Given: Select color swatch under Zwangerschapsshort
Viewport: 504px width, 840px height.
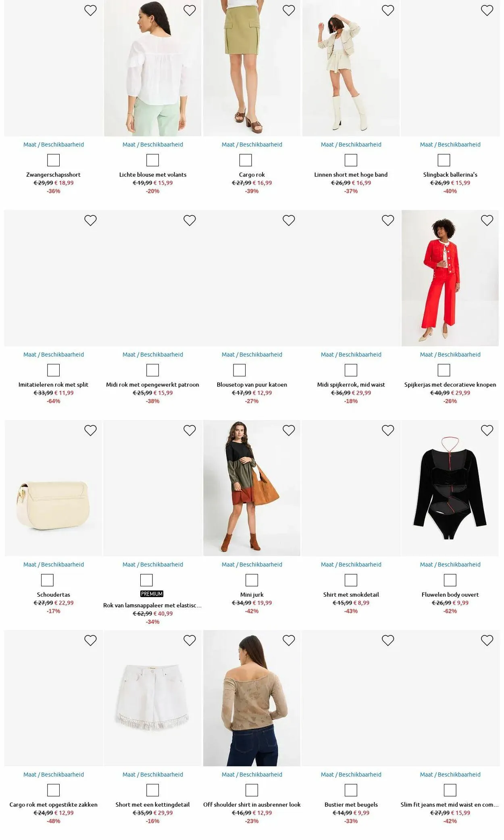Looking at the screenshot, I should click(x=53, y=160).
